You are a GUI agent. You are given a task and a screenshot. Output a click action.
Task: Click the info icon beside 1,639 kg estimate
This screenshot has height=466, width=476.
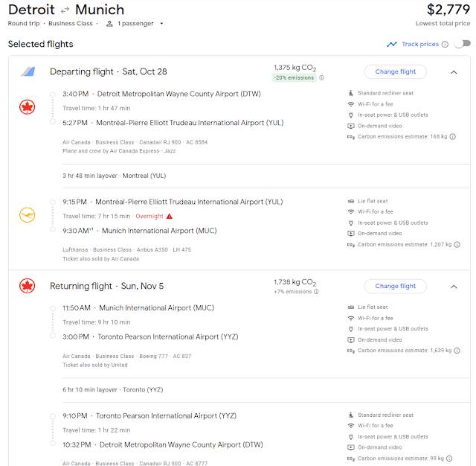(457, 351)
